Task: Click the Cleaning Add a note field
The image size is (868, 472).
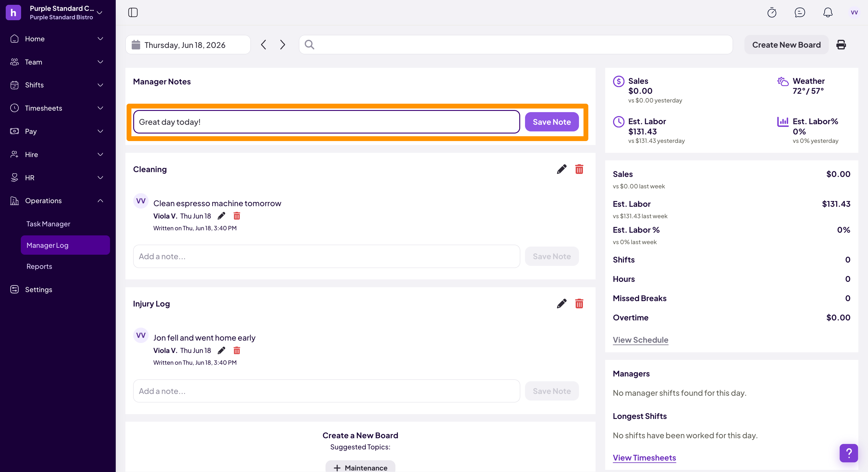Action: (x=326, y=256)
